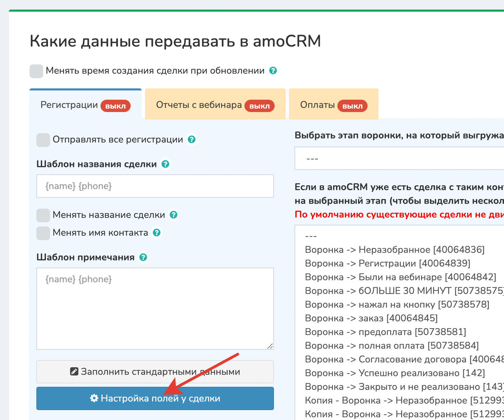
Task: Open the funnel stage selection dropdown
Action: click(398, 159)
